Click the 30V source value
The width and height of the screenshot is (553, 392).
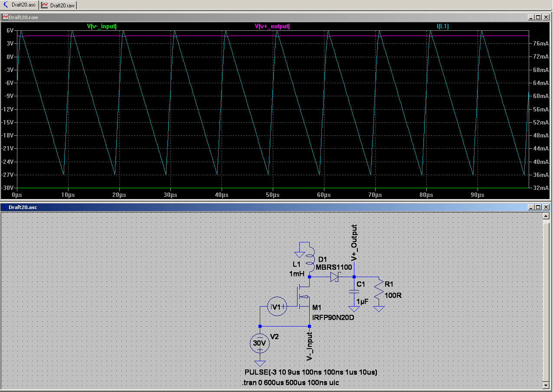(259, 343)
